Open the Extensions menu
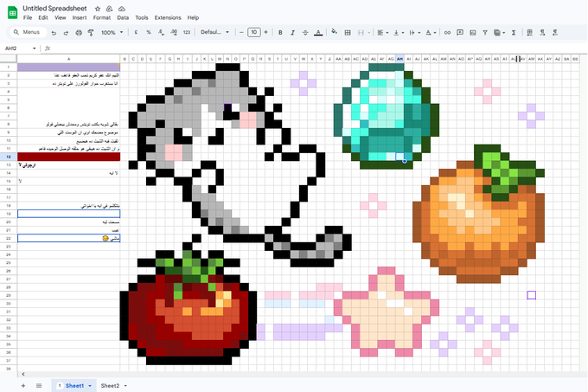 [168, 17]
